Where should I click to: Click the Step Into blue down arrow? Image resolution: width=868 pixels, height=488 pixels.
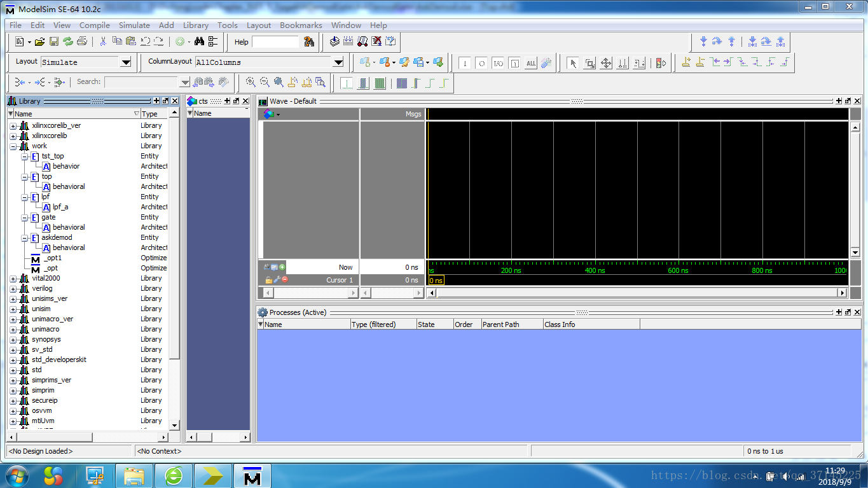coord(703,41)
